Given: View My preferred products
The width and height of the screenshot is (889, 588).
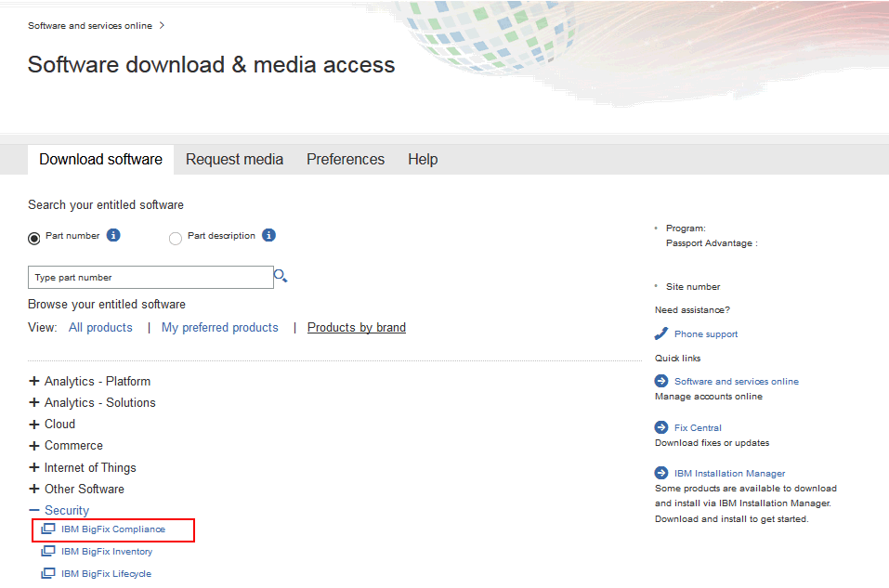Looking at the screenshot, I should (x=220, y=327).
